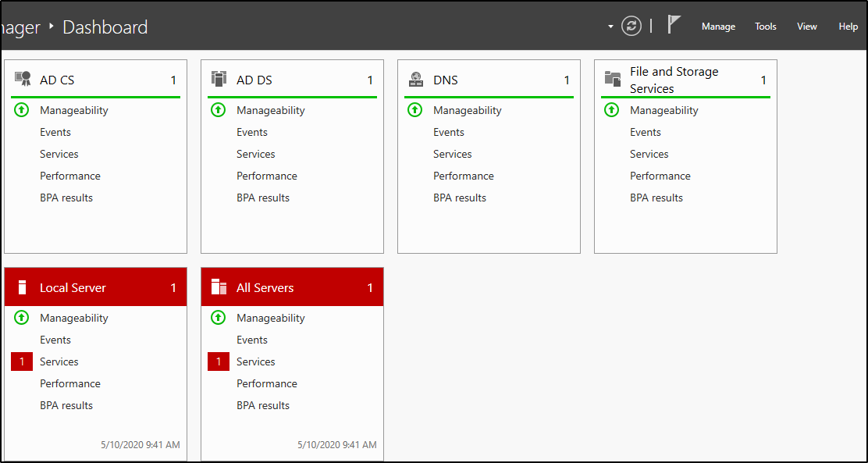This screenshot has width=868, height=463.
Task: Open Performance in the AD DS tile
Action: (x=267, y=176)
